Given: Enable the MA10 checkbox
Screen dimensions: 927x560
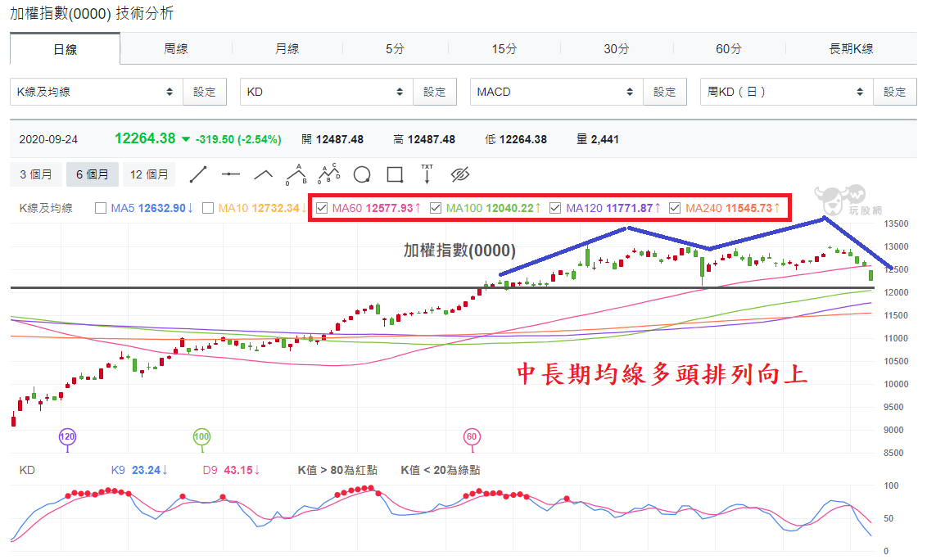Looking at the screenshot, I should coord(208,208).
